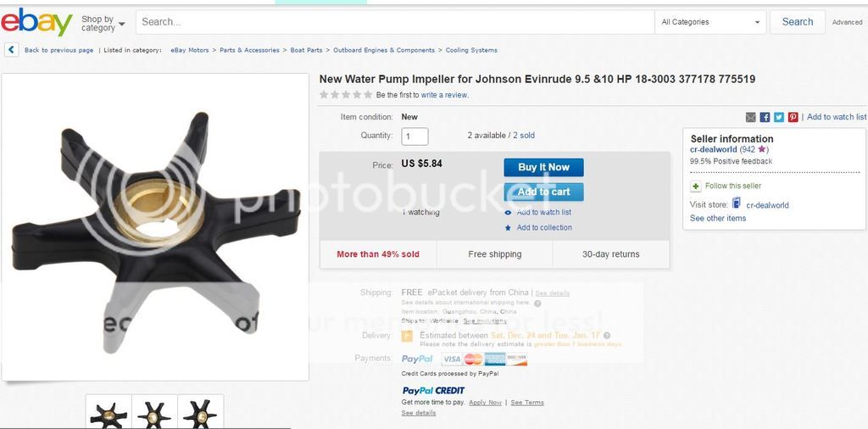
Task: Toggle the Follow this seller plus button
Action: coord(696,186)
